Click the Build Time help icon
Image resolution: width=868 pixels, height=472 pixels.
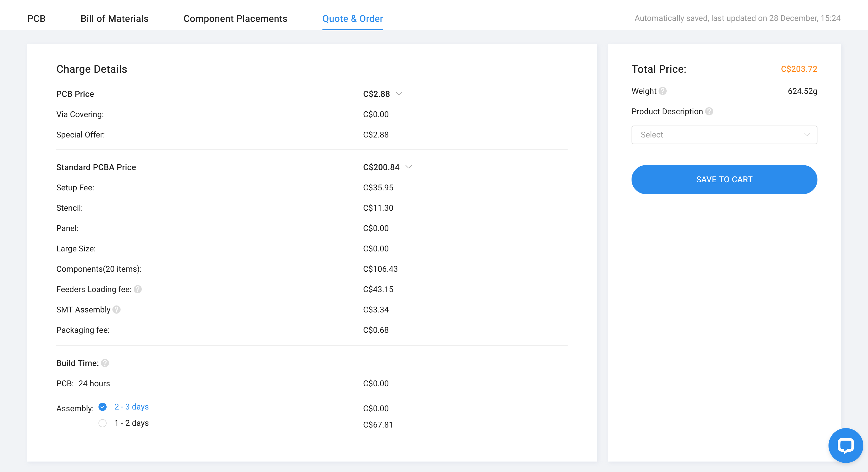105,363
